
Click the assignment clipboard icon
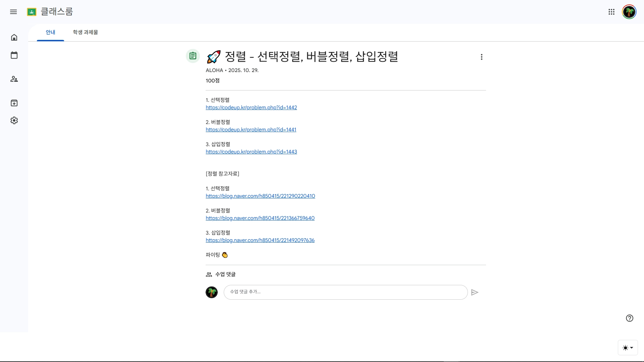point(193,56)
